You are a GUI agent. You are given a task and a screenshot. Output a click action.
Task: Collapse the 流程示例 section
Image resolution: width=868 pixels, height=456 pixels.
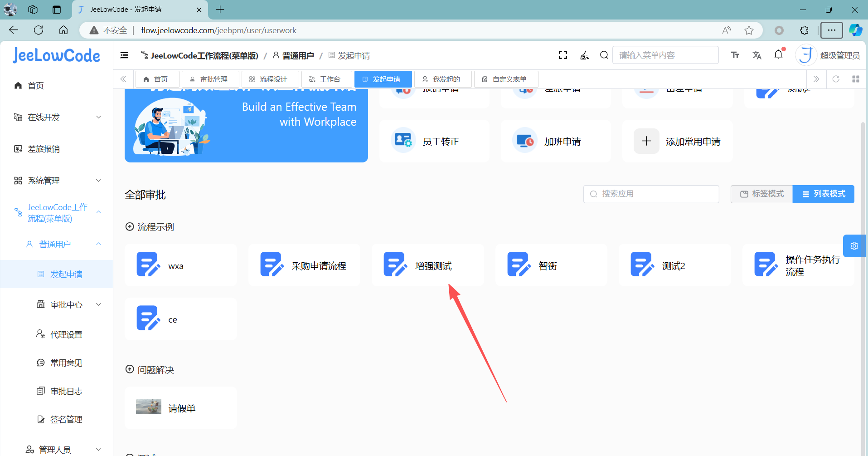(130, 227)
